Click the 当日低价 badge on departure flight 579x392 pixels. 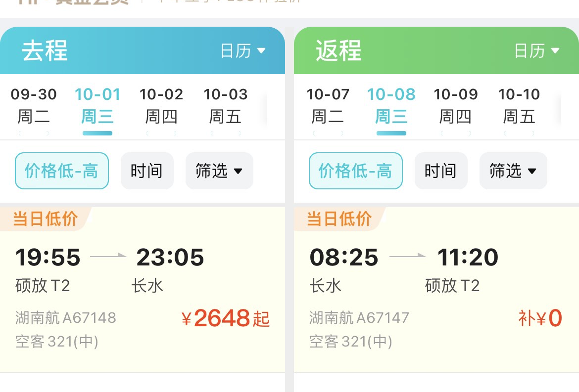tap(43, 218)
